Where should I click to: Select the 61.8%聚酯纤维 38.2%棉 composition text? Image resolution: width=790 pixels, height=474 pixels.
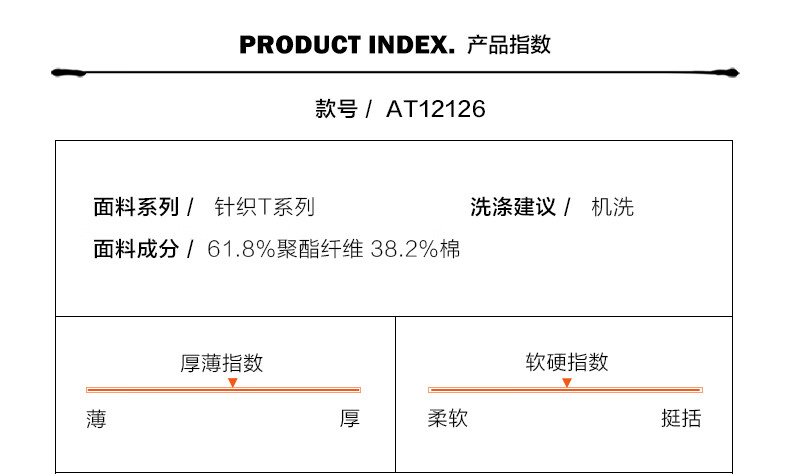coord(334,249)
